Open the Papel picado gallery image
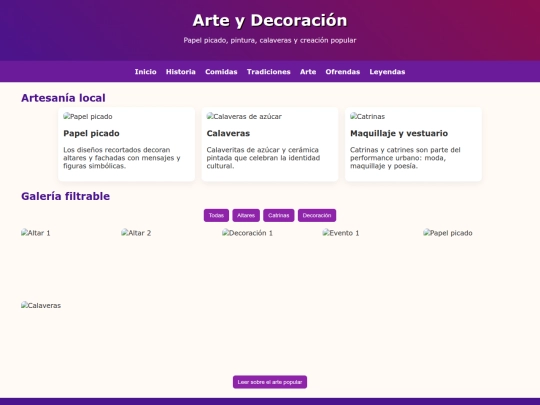This screenshot has height=405, width=540. click(x=448, y=233)
